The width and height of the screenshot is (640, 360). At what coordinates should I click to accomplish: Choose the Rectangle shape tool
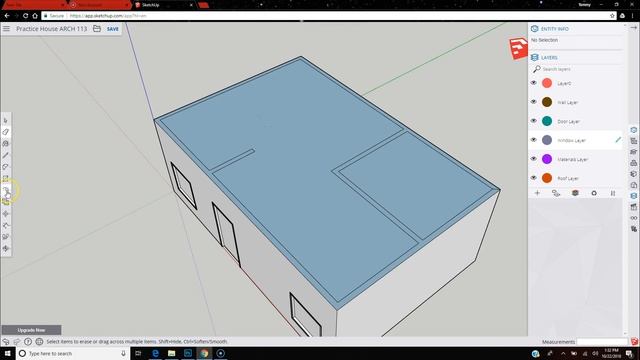coord(6,178)
